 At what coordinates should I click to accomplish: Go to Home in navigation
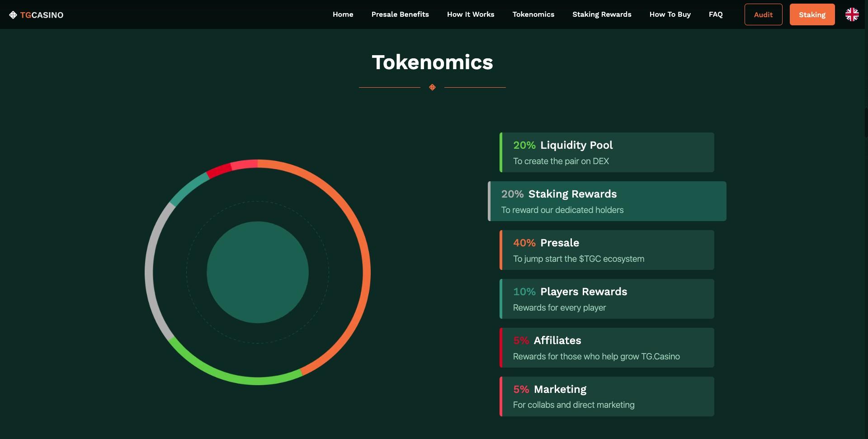343,14
